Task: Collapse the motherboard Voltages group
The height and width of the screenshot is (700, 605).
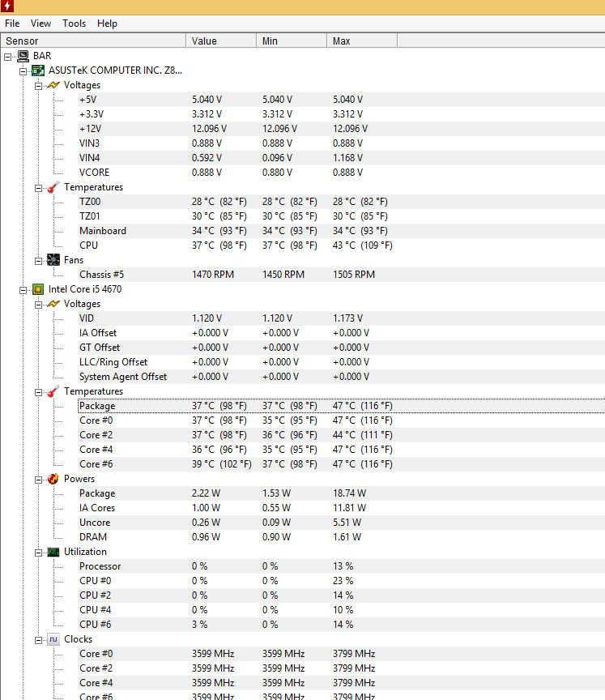Action: click(x=38, y=86)
